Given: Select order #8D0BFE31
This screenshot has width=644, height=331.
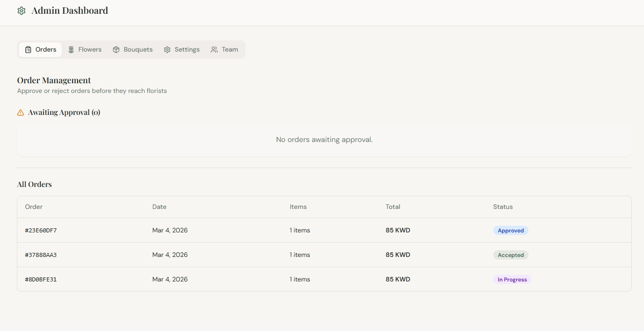Looking at the screenshot, I should click(41, 279).
